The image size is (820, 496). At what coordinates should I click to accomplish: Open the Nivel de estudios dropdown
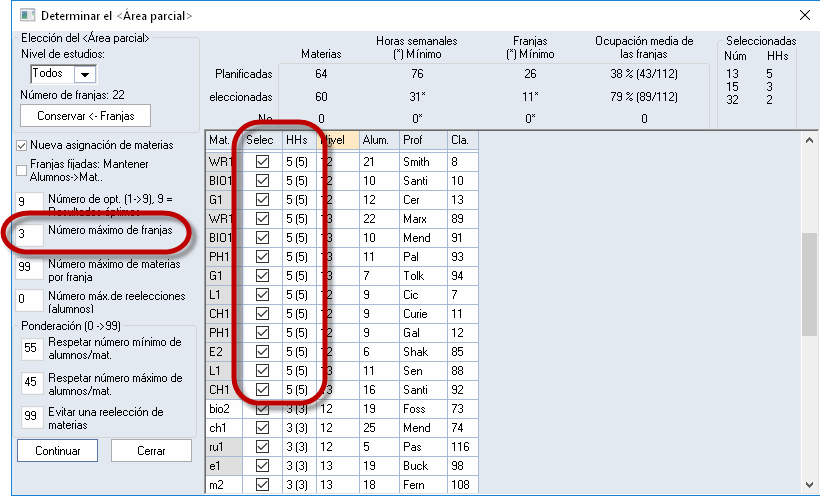(x=85, y=74)
